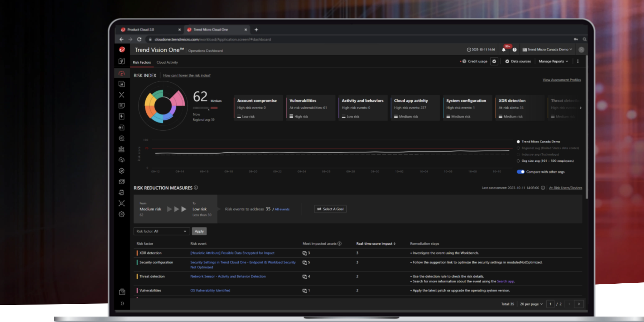Image resolution: width=644 pixels, height=322 pixels.
Task: Click the pink segment of the risk donut chart
Action: [x=178, y=99]
